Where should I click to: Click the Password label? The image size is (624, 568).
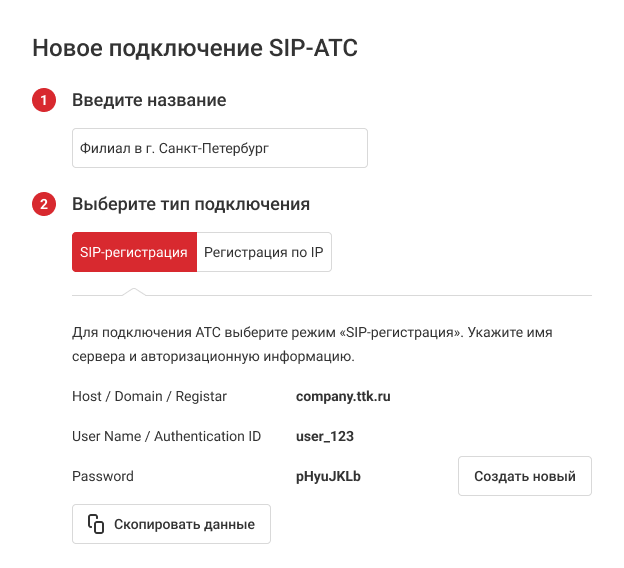click(x=103, y=476)
